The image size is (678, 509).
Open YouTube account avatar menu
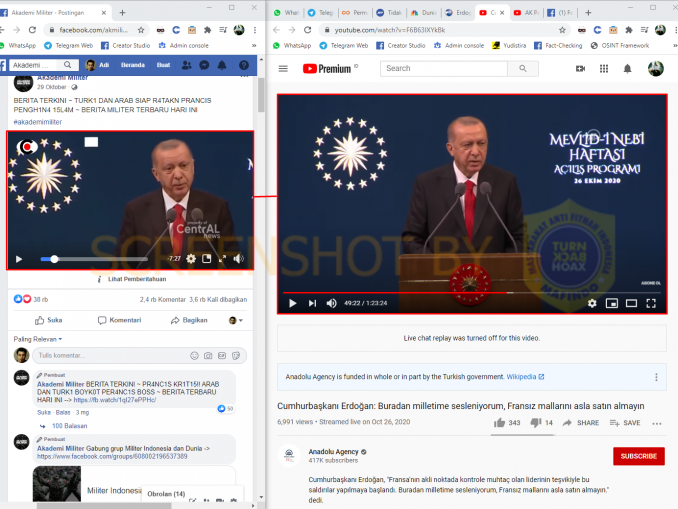pos(656,68)
